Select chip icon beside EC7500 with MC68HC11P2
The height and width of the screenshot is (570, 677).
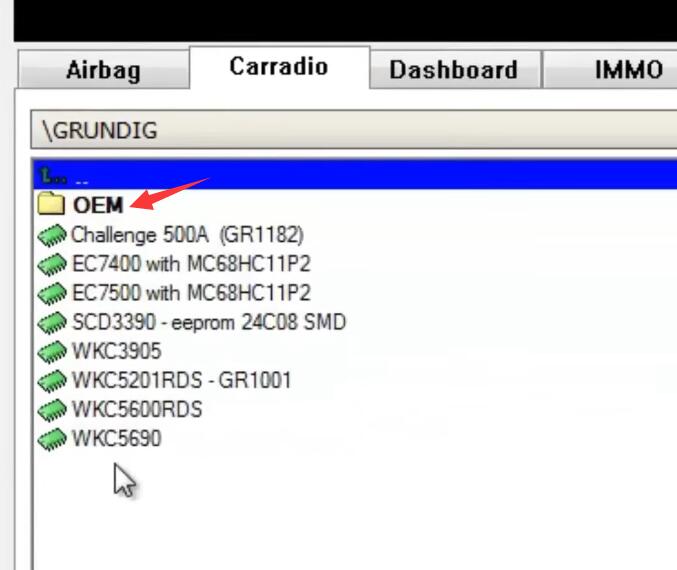click(x=52, y=293)
